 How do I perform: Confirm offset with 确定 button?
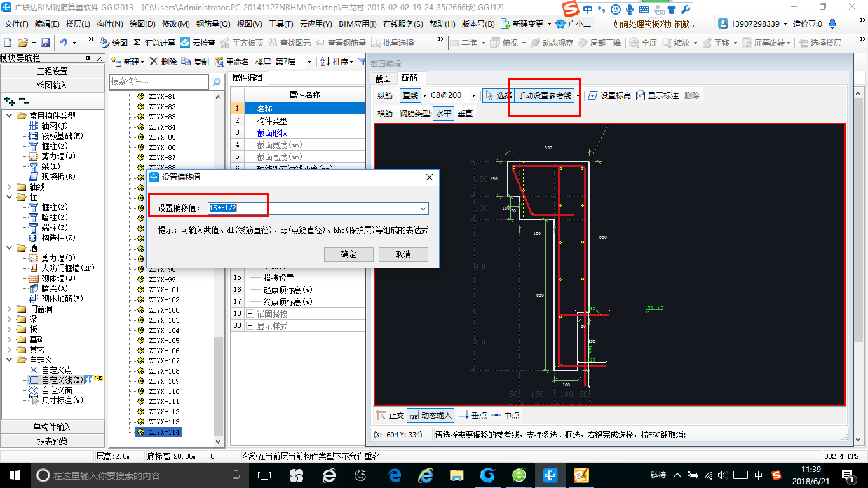[x=348, y=254]
